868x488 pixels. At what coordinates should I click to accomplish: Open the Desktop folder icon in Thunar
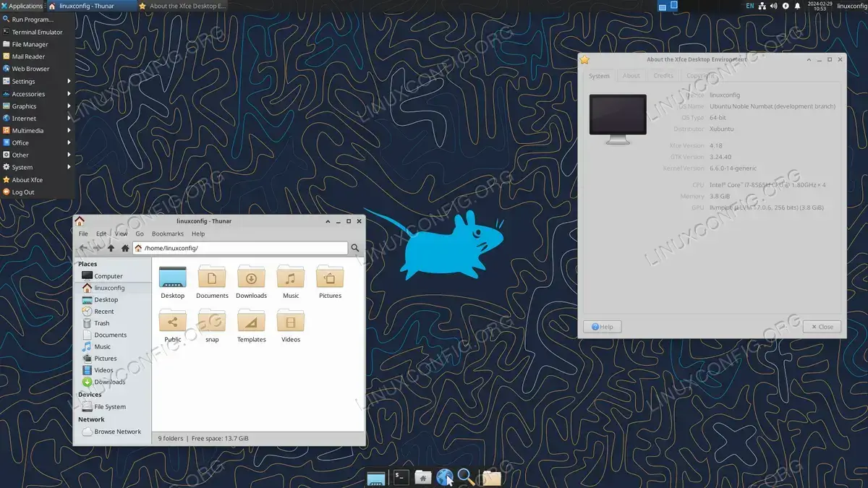coord(173,283)
